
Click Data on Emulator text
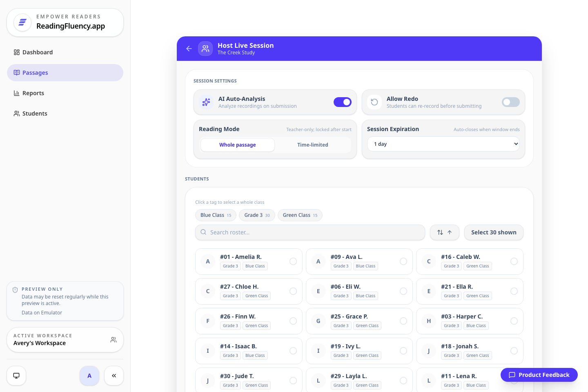[x=42, y=313]
